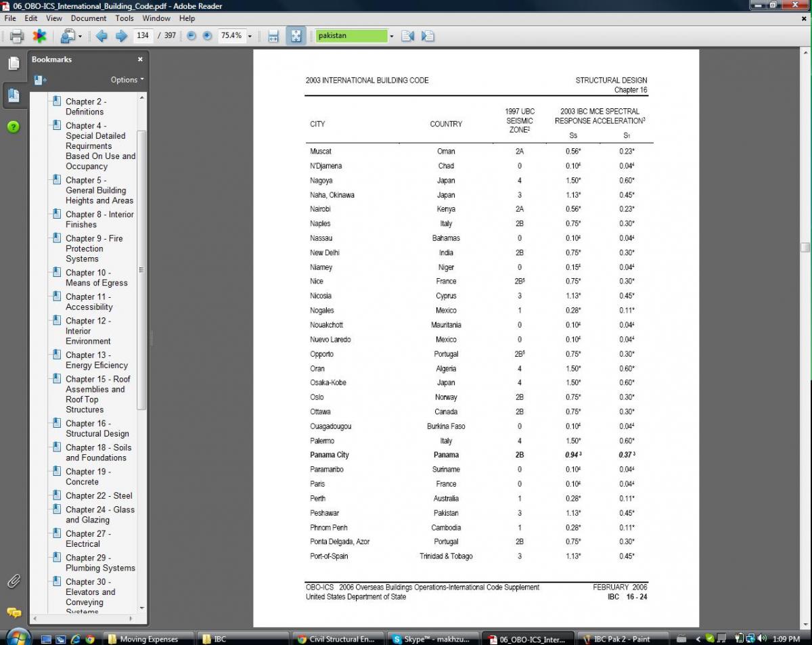Switch to IBC Pak 2 - Paint window

(623, 639)
